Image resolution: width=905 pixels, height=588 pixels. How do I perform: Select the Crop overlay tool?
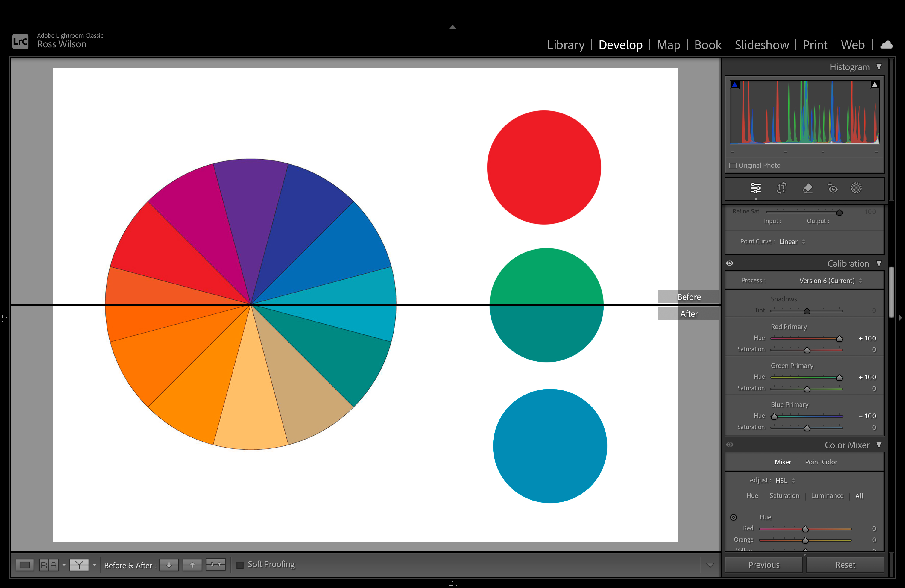[x=781, y=188]
